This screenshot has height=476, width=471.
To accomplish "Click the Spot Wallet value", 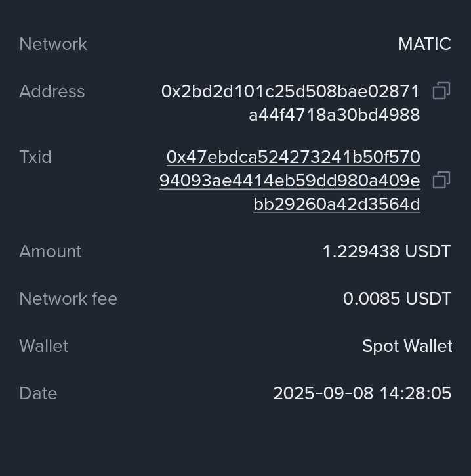I will click(407, 346).
